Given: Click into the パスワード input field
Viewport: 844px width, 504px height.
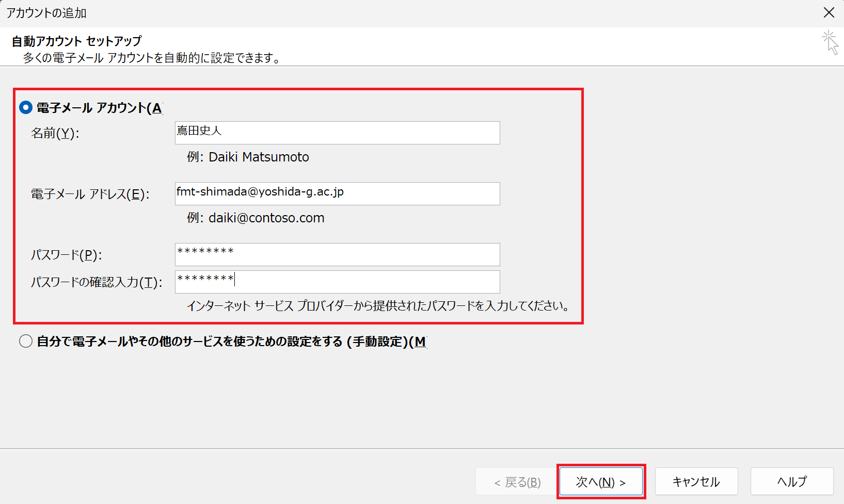Looking at the screenshot, I should click(x=337, y=254).
